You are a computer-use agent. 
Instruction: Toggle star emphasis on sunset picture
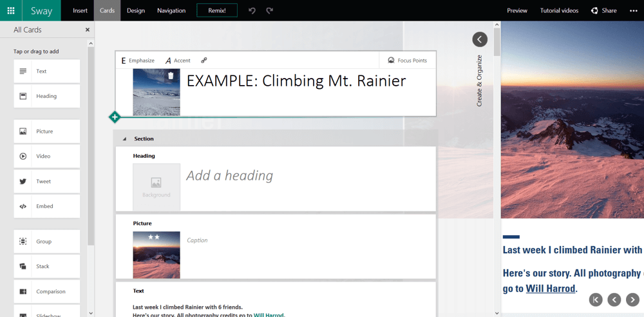pos(154,237)
